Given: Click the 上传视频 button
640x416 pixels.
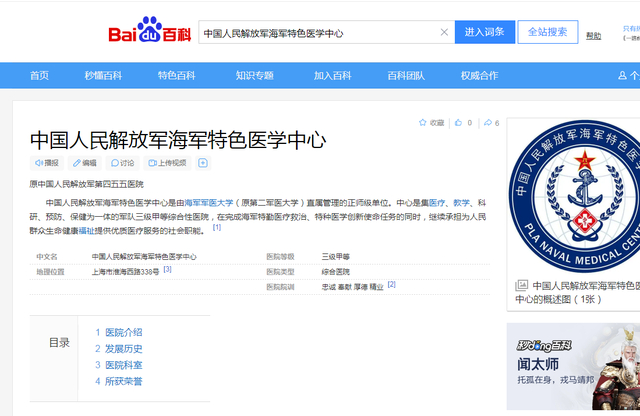Looking at the screenshot, I should 167,163.
